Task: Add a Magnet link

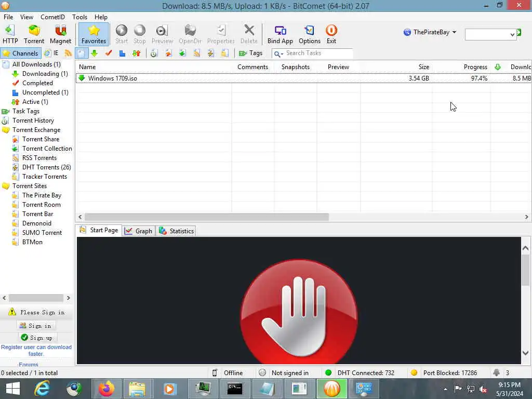Action: pos(60,34)
